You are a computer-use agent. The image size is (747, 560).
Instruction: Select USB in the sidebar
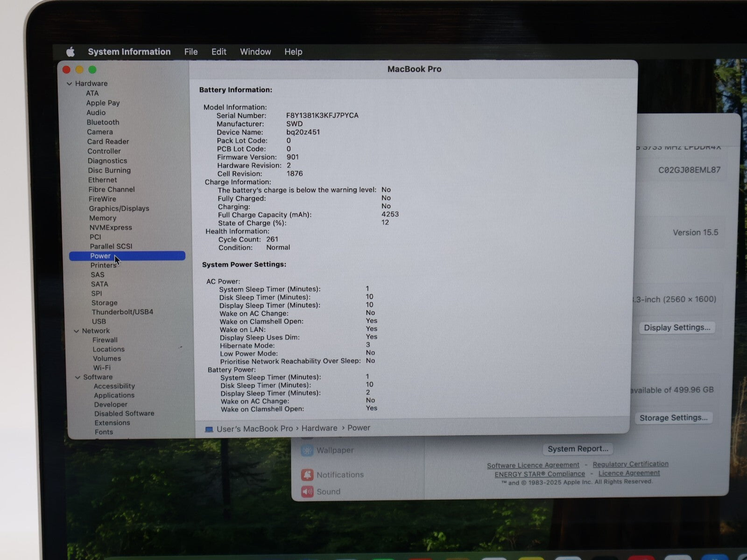click(x=99, y=322)
